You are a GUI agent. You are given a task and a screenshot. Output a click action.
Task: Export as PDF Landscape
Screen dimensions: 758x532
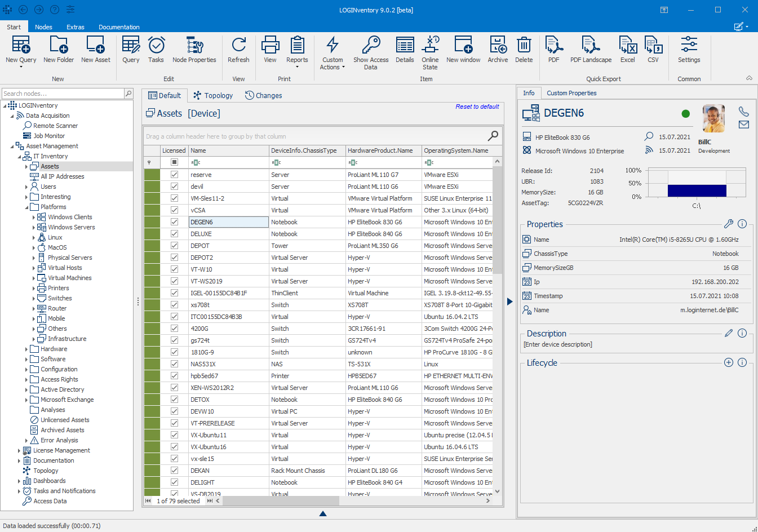point(591,50)
